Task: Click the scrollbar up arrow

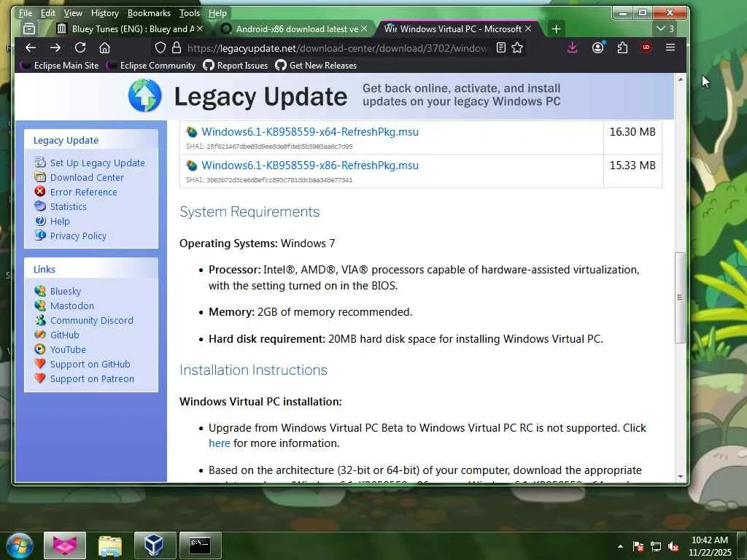Action: [680, 79]
